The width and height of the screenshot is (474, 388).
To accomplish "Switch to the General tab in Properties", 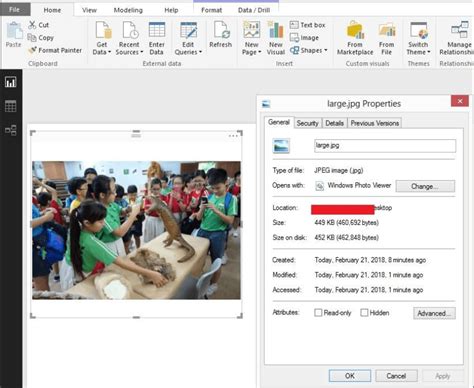I will click(x=279, y=122).
